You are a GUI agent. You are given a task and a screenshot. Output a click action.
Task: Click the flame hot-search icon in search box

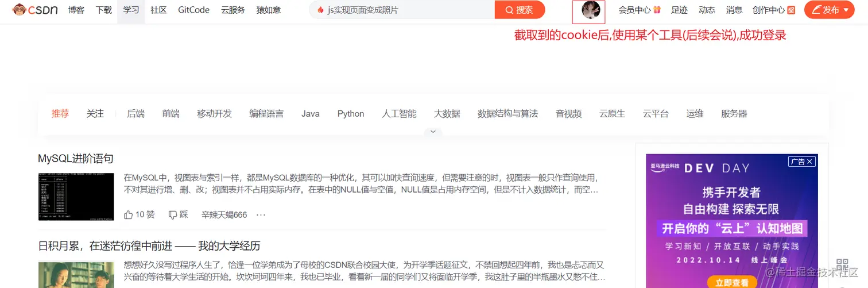pos(320,10)
